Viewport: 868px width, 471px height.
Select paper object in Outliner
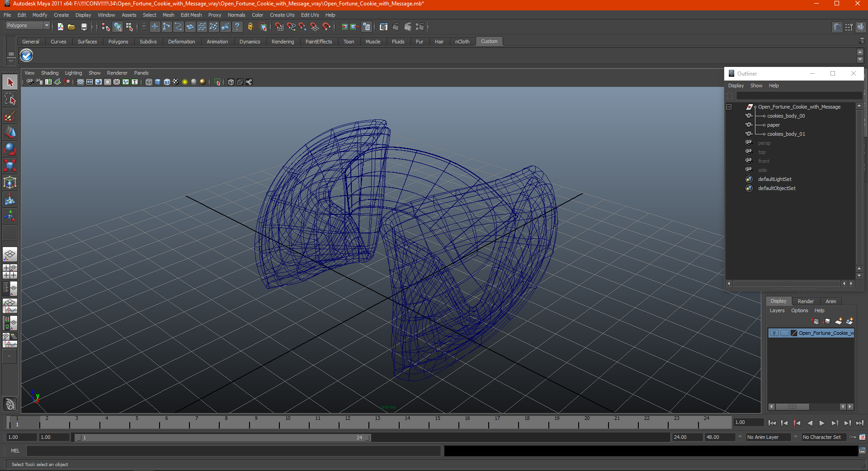[773, 125]
